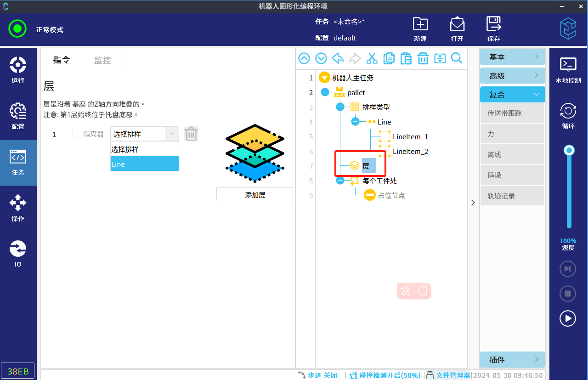The height and width of the screenshot is (380, 588).
Task: Toggle the 循环 loop mode
Action: [568, 116]
